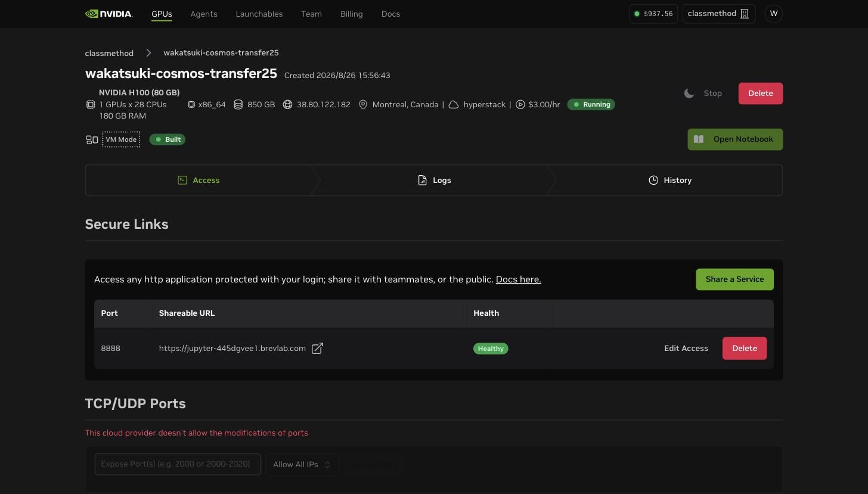This screenshot has height=494, width=868.
Task: Click the document icon in Logs tab
Action: [x=422, y=180]
